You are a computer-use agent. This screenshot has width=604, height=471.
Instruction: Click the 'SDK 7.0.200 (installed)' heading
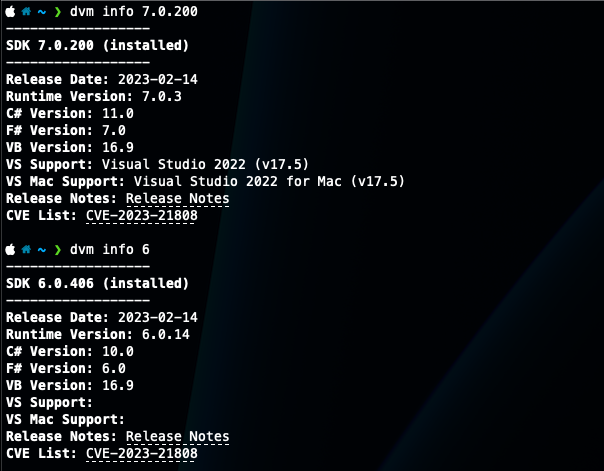coord(97,45)
